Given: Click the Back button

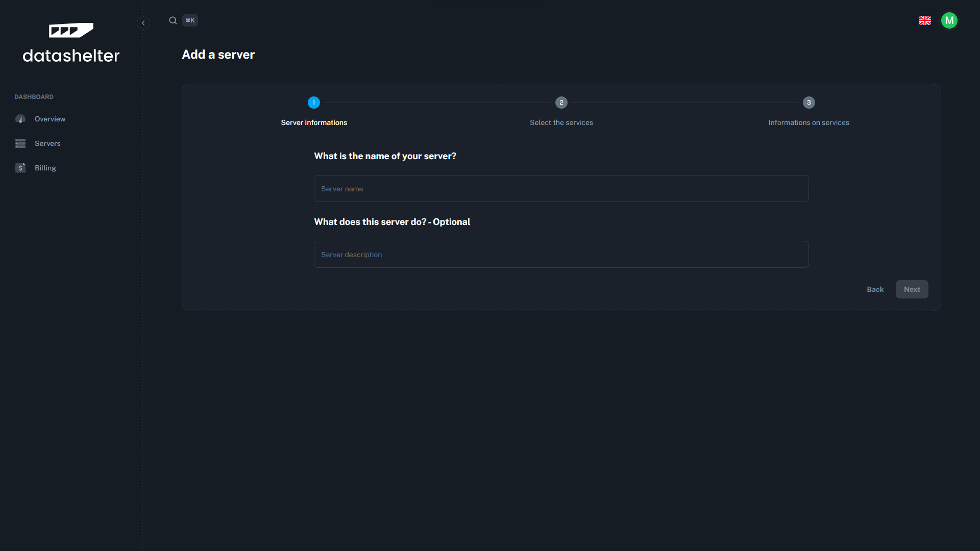Looking at the screenshot, I should (x=875, y=289).
